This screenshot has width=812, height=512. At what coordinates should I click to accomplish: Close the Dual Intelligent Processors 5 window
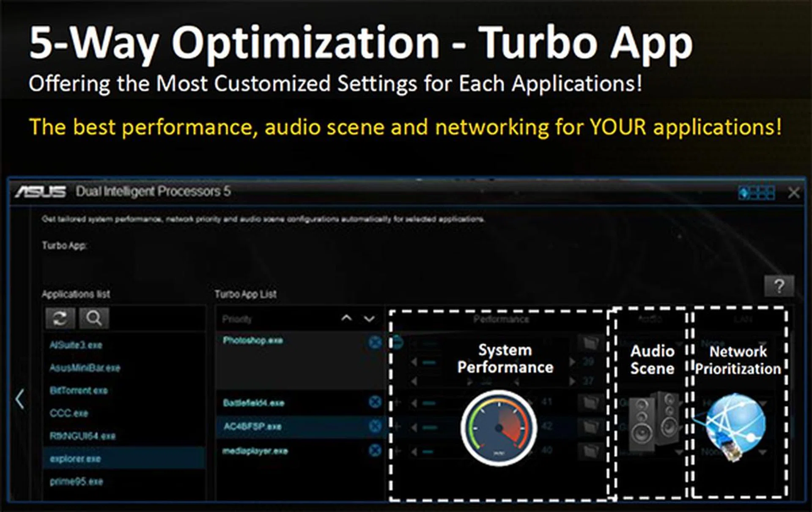(x=794, y=193)
